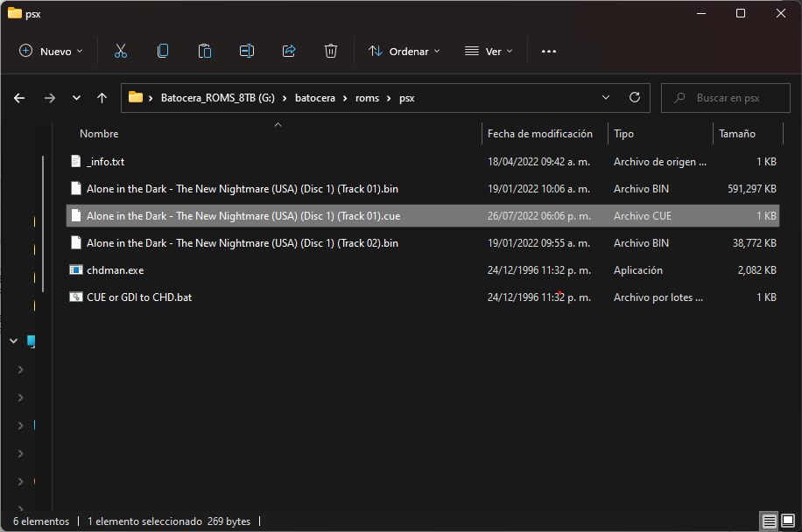Click the 38,772 KB size cell
The width and height of the screenshot is (802, 532).
(755, 242)
